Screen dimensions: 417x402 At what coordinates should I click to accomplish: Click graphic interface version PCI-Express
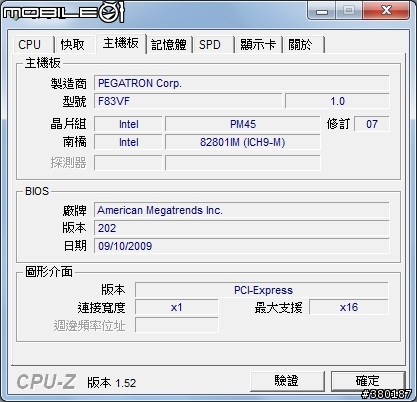pos(262,290)
